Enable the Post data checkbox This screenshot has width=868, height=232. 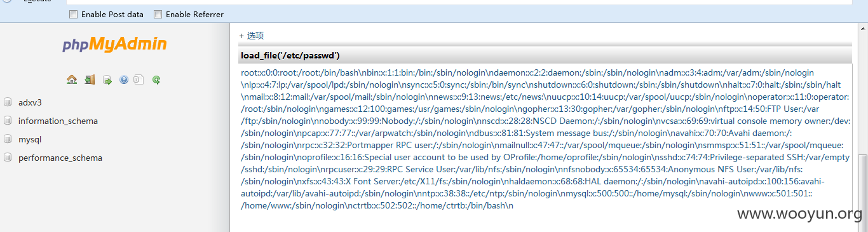point(73,14)
